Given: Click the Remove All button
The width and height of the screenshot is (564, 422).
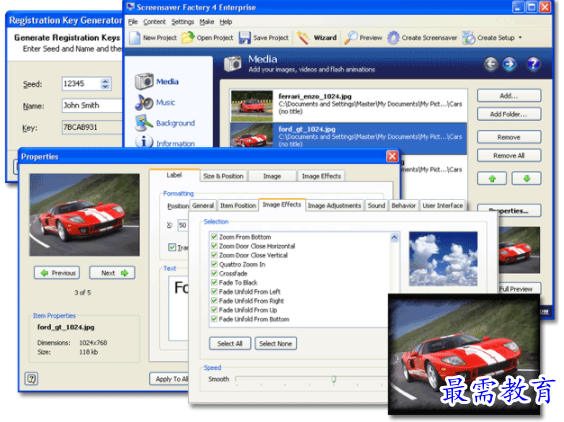Looking at the screenshot, I should click(x=509, y=155).
